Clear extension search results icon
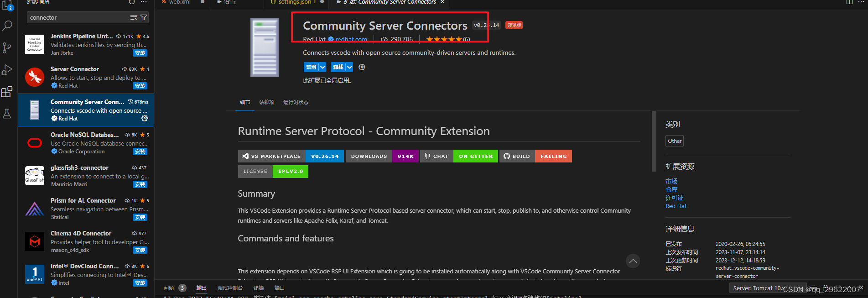 (x=134, y=17)
